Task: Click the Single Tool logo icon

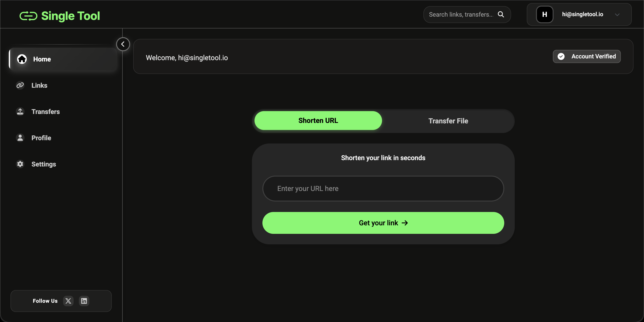Action: pyautogui.click(x=28, y=16)
